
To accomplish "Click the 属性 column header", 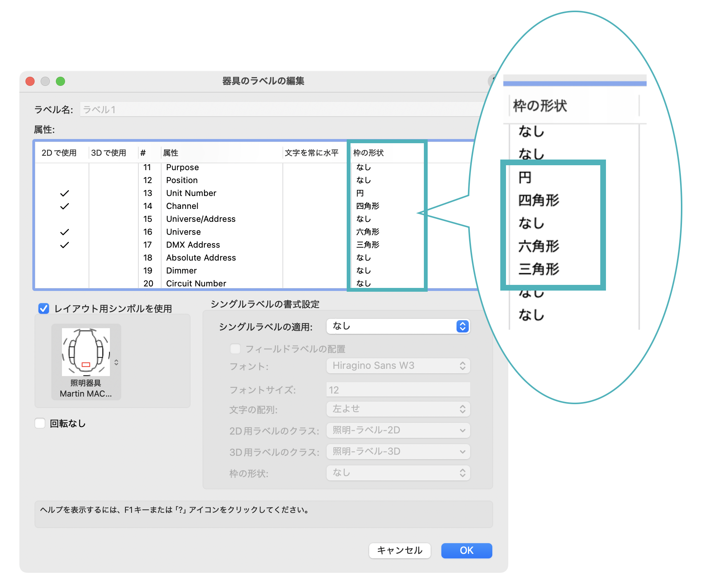I will (171, 153).
